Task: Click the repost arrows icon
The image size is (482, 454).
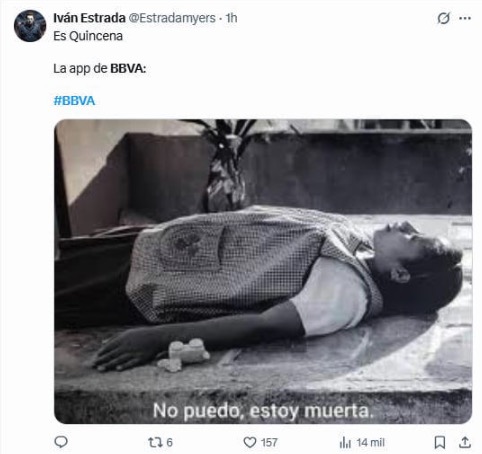Action: 155,442
